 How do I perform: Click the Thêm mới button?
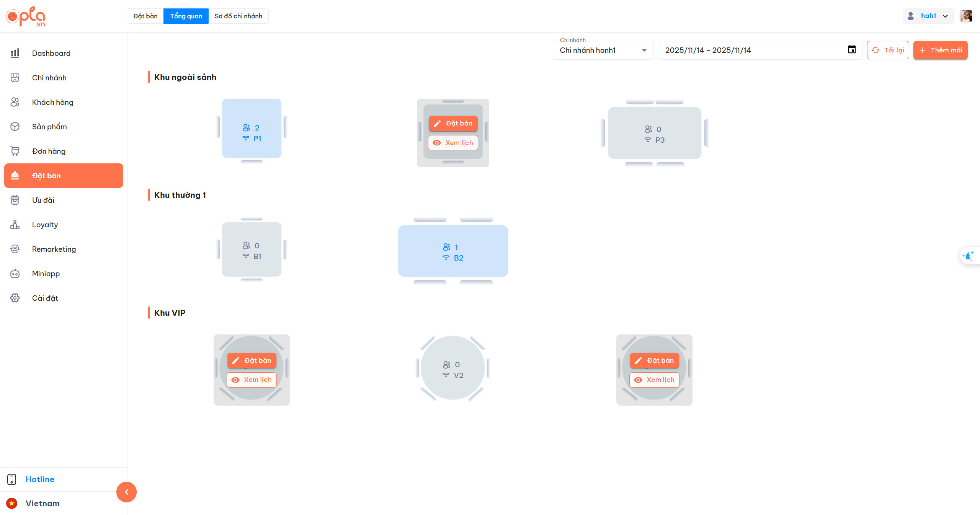[940, 50]
